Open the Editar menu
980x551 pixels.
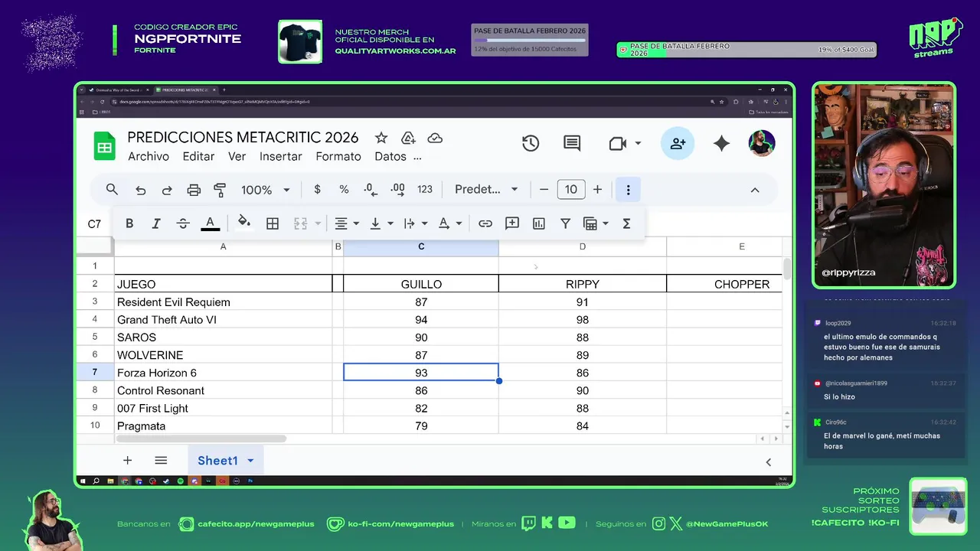pyautogui.click(x=198, y=156)
